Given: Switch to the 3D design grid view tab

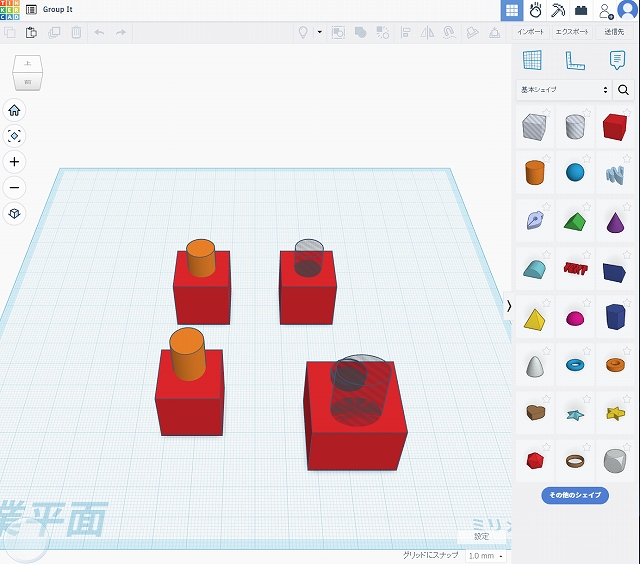Looking at the screenshot, I should pos(511,10).
